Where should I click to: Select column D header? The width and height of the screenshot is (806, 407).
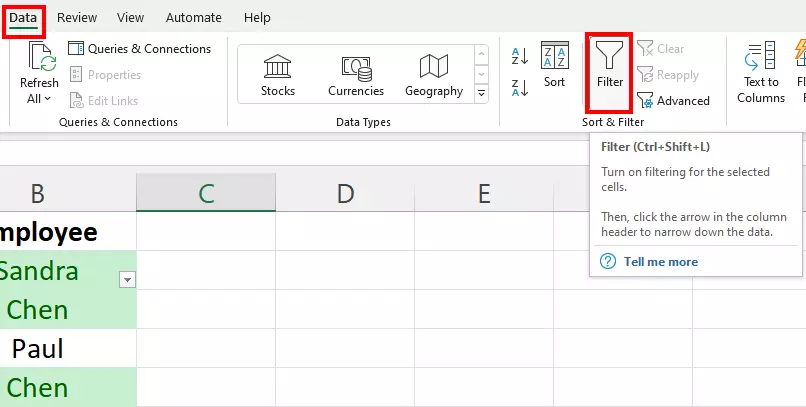coord(345,193)
